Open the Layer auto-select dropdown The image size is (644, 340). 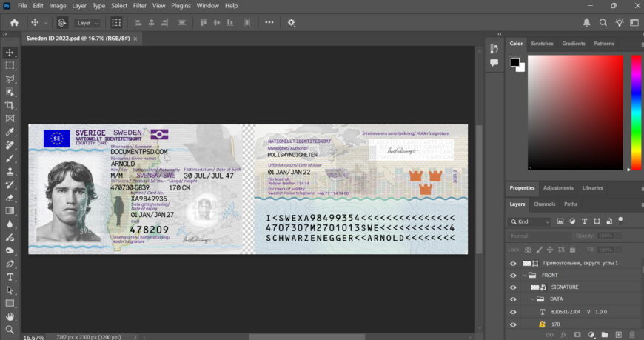click(87, 23)
